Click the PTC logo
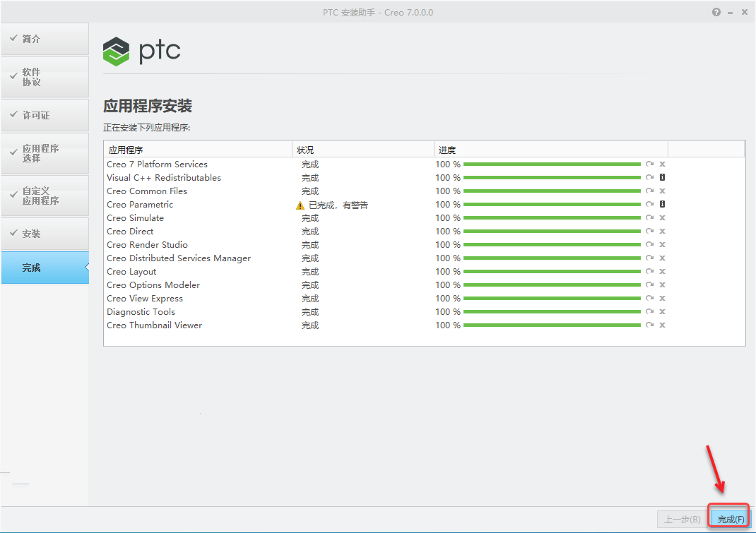 point(142,51)
